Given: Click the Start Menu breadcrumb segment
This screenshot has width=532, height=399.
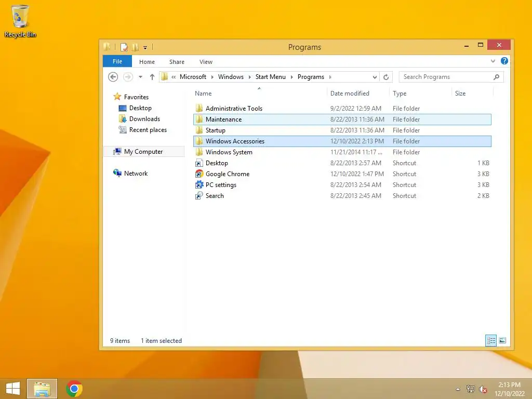Looking at the screenshot, I should (x=270, y=77).
